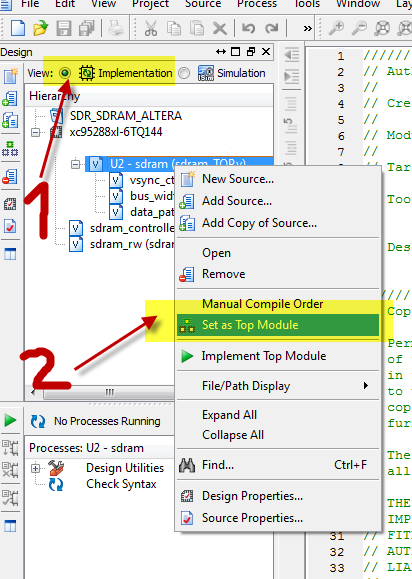Open the Tools menu
The height and width of the screenshot is (579, 412).
click(307, 4)
